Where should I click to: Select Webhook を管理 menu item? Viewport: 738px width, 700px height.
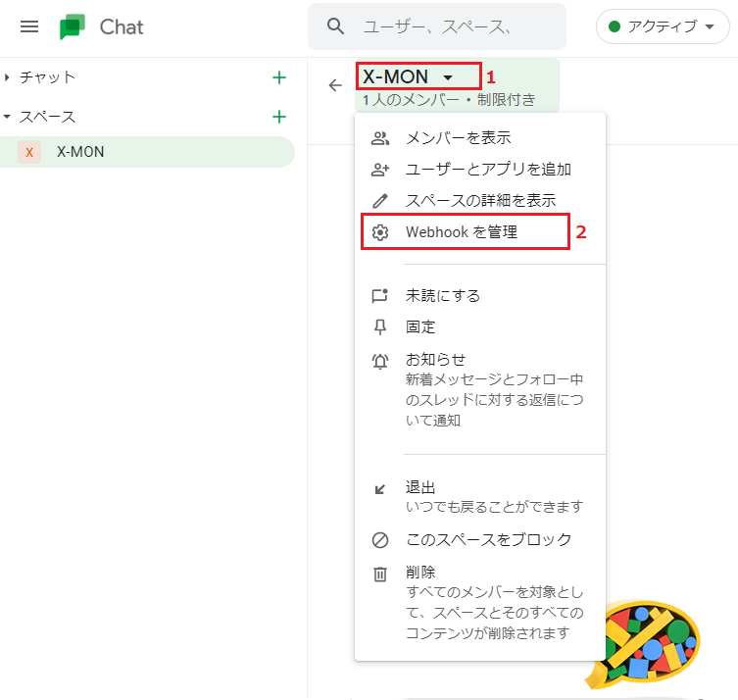coord(461,232)
